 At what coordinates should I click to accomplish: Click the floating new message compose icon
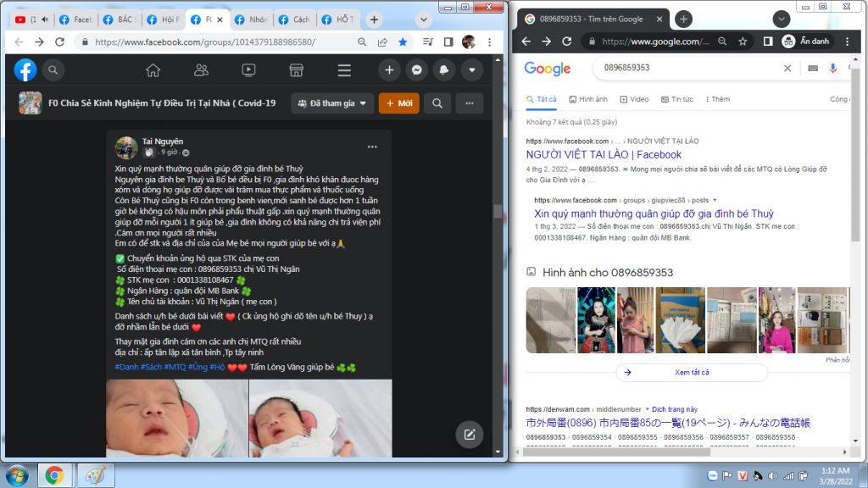coord(468,435)
